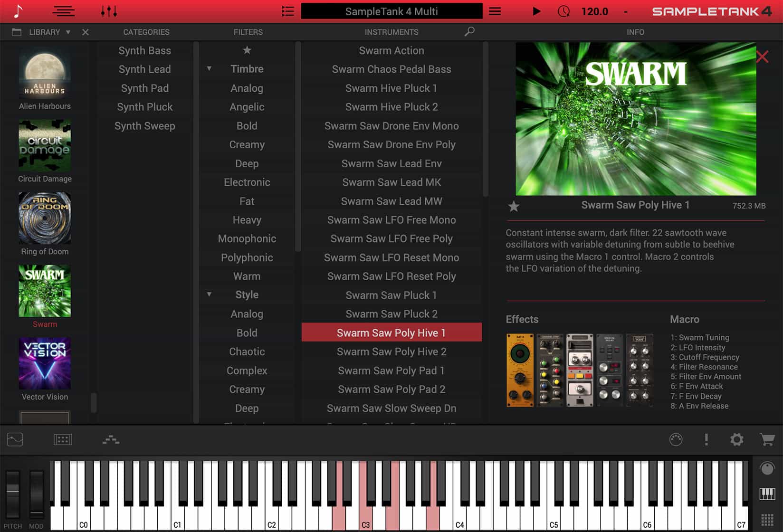
Task: Select the Alien Harbours library thumbnail
Action: (x=45, y=72)
